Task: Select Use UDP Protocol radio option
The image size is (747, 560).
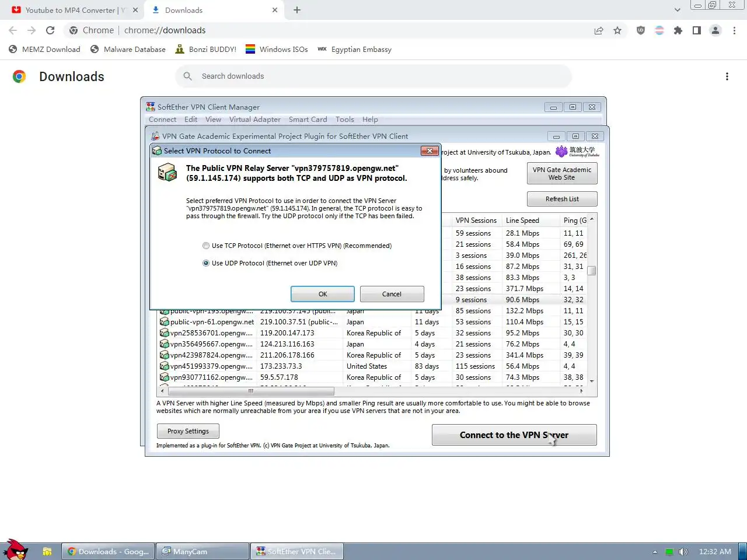Action: pyautogui.click(x=206, y=263)
